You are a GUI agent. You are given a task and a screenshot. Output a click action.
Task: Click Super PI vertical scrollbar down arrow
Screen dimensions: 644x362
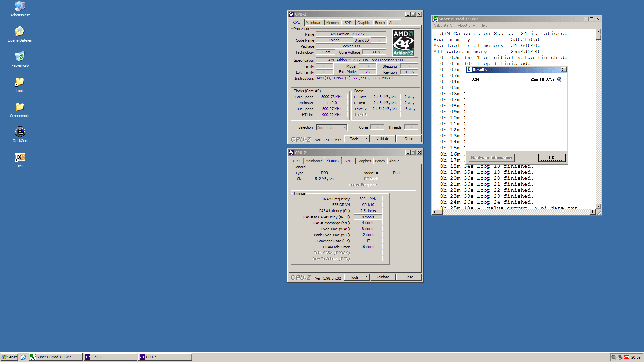[598, 206]
